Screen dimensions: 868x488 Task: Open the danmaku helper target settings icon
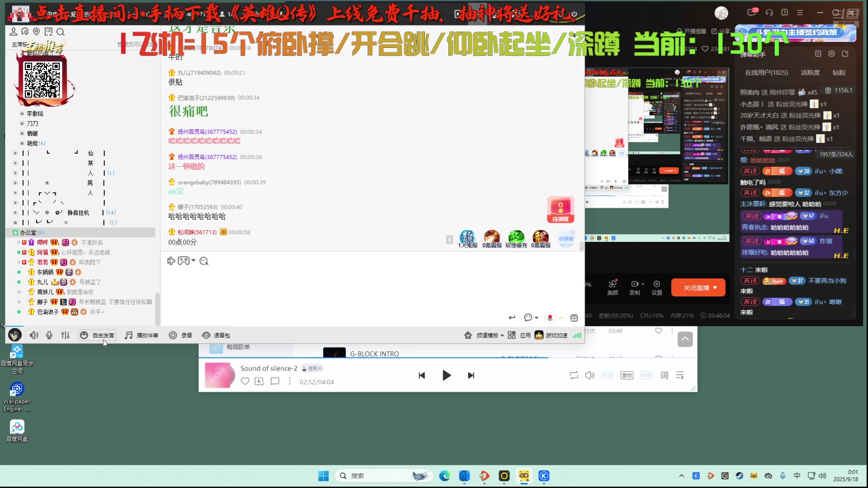(x=831, y=54)
